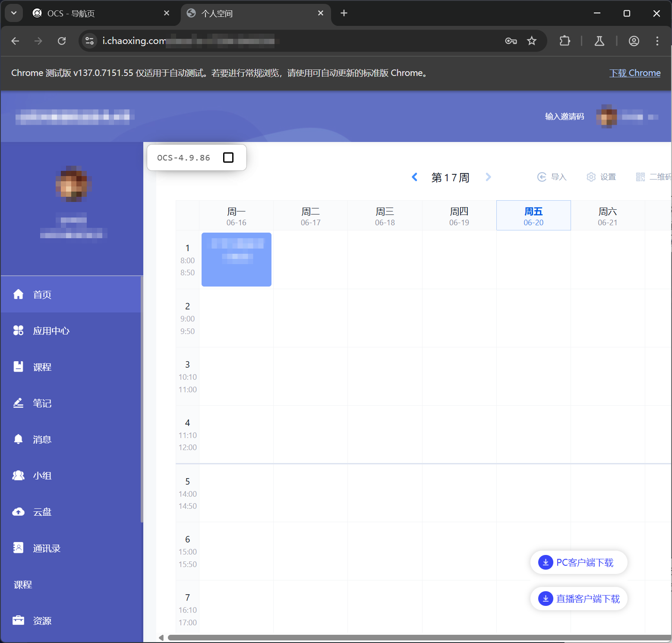Reload the current page
The image size is (672, 643).
tap(62, 41)
